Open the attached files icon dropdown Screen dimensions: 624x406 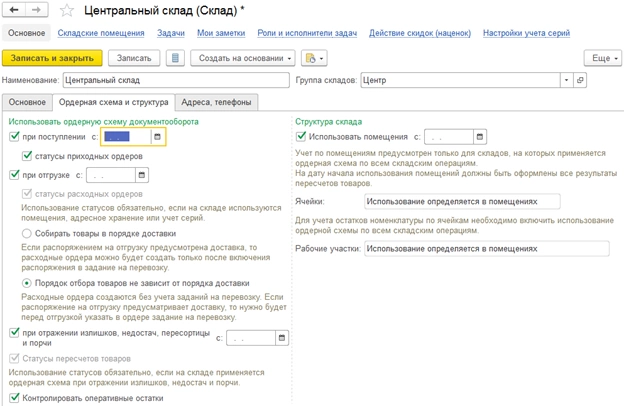coord(314,58)
